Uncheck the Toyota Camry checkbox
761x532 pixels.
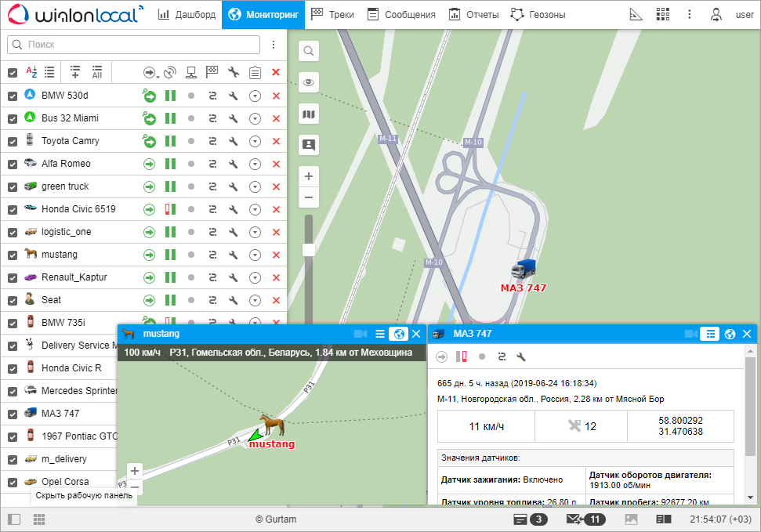13,141
